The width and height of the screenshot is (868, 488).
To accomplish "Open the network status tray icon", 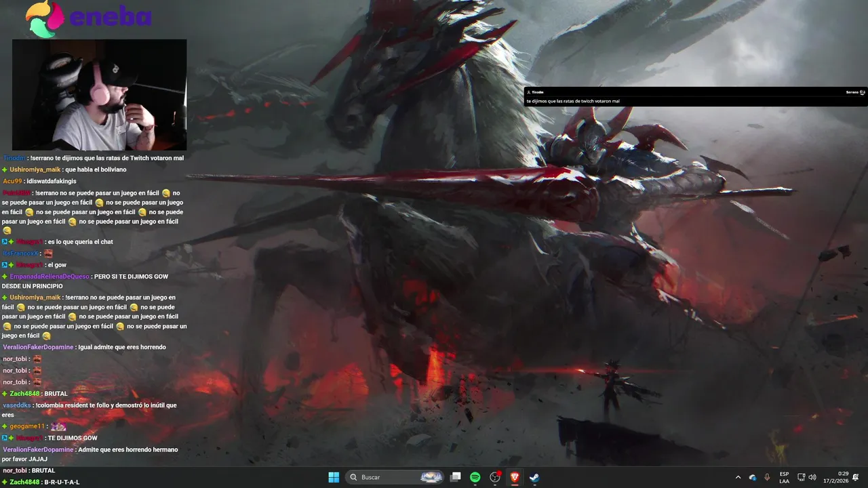I will tap(801, 477).
